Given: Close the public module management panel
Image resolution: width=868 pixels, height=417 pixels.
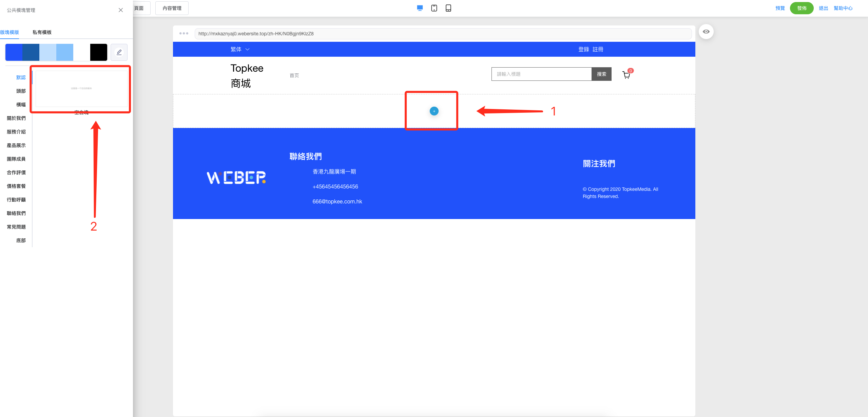Looking at the screenshot, I should (x=121, y=10).
